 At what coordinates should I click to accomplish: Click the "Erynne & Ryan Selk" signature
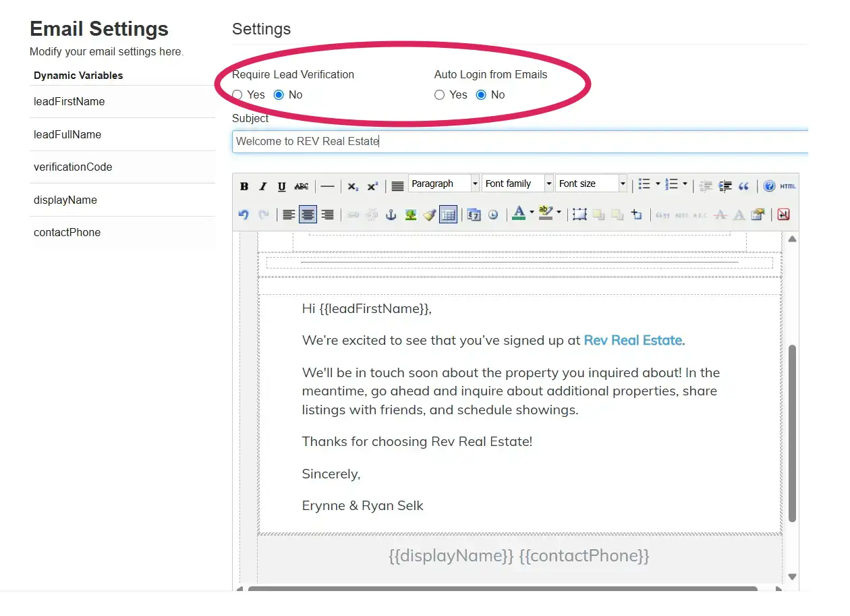[x=363, y=506]
